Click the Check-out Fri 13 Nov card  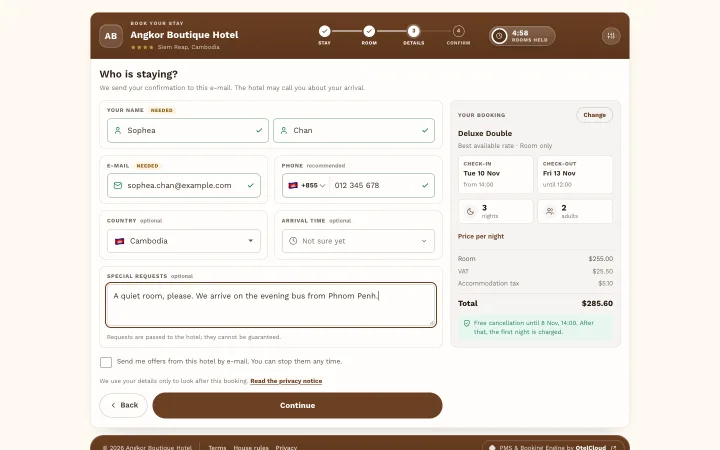pyautogui.click(x=575, y=174)
